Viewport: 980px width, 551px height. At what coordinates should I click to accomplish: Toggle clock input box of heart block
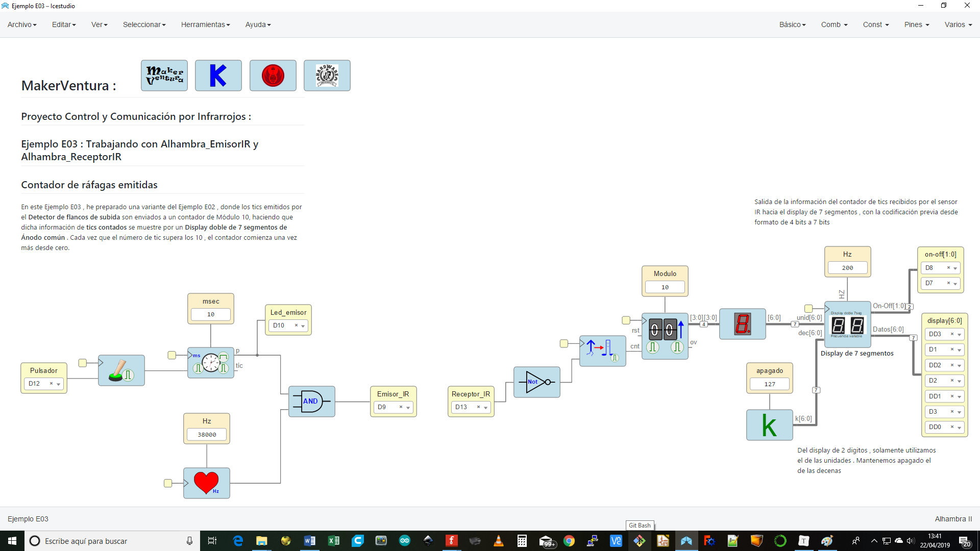point(167,483)
